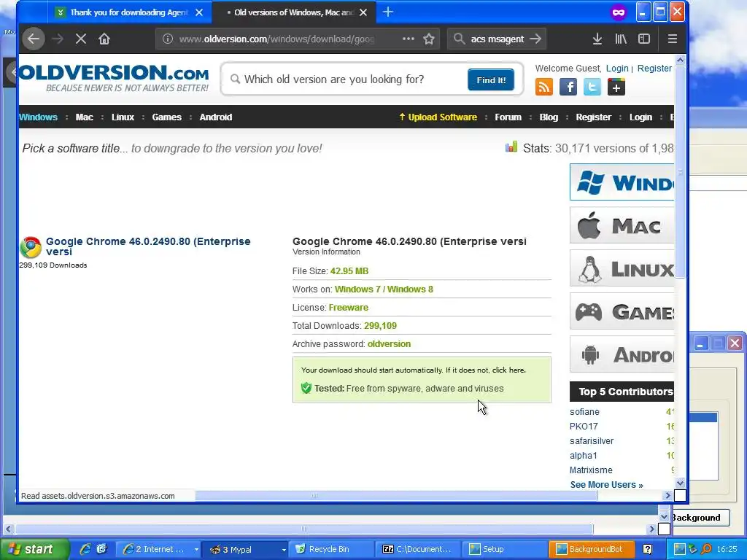The height and width of the screenshot is (560, 747).
Task: Click the magnifier icon in system tray
Action: pos(705,549)
